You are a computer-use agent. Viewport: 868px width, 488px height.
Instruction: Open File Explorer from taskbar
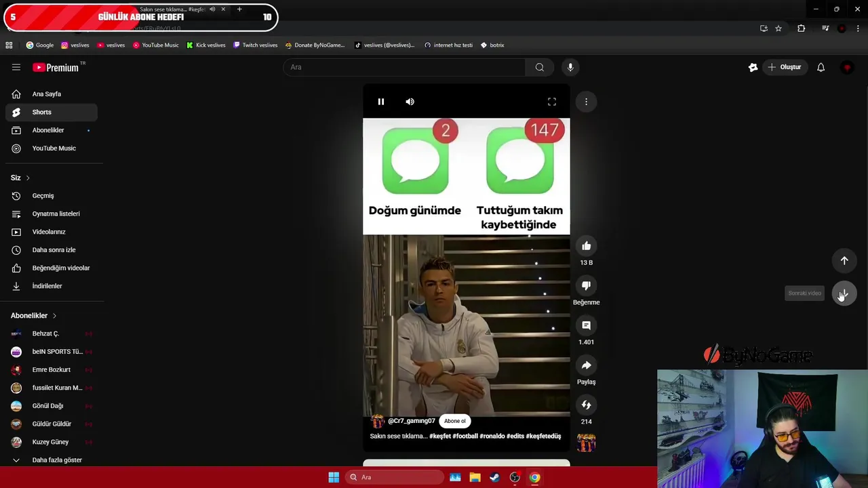click(475, 477)
